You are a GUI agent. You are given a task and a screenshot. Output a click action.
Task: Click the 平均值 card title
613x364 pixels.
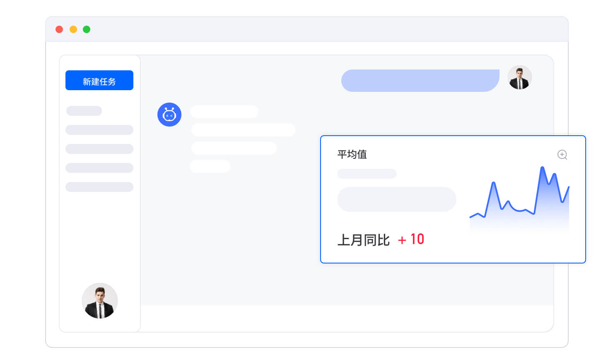[x=352, y=155]
